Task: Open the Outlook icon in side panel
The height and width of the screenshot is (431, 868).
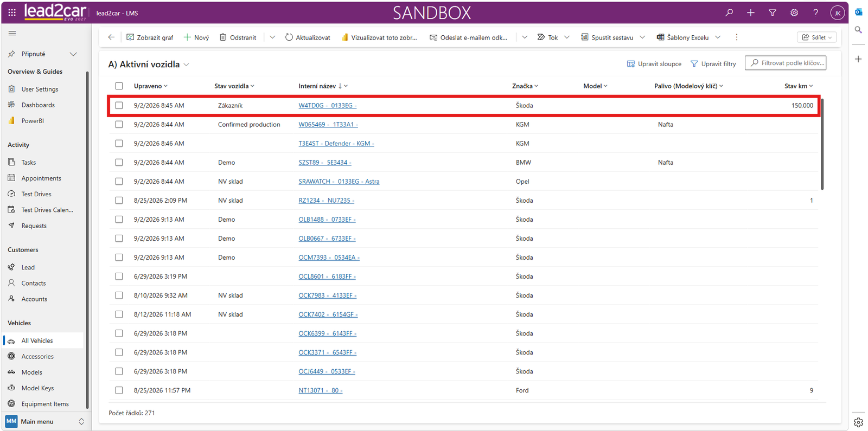Action: pos(858,12)
